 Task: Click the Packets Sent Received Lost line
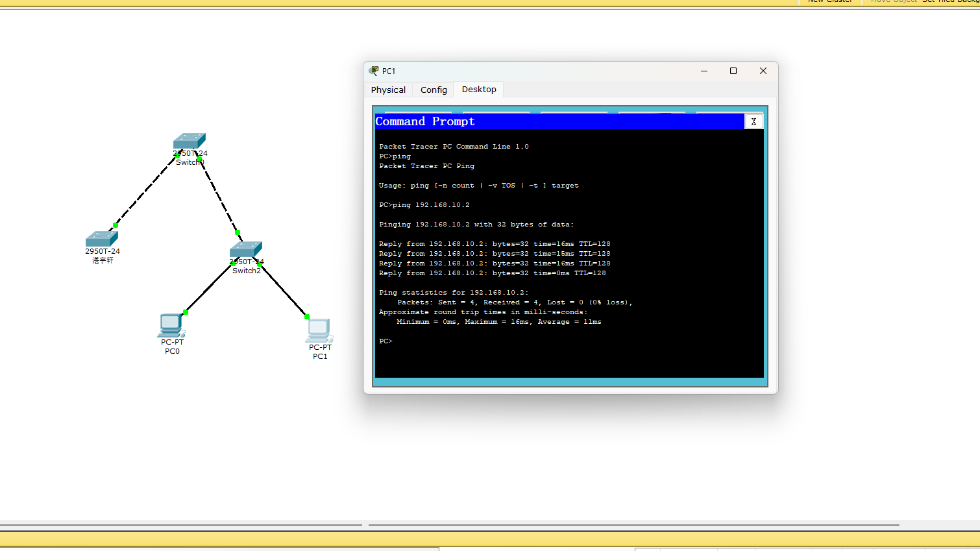(x=515, y=302)
